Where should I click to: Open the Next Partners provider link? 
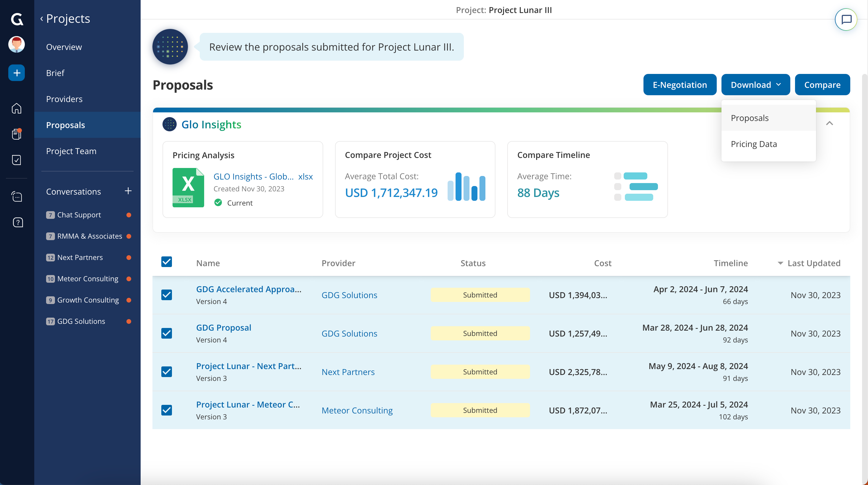coord(348,372)
